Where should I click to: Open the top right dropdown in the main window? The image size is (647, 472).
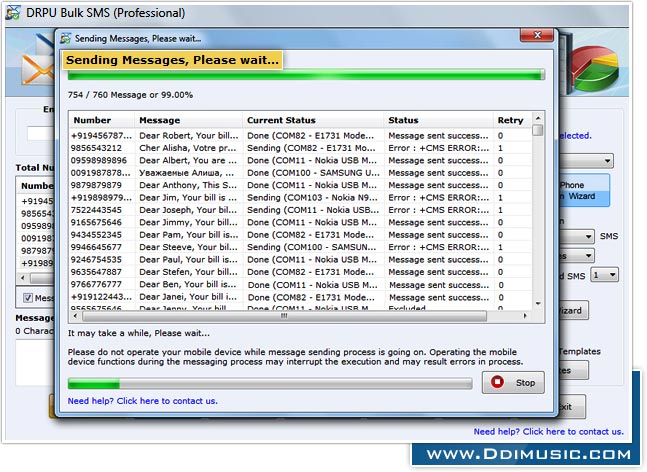[x=586, y=161]
